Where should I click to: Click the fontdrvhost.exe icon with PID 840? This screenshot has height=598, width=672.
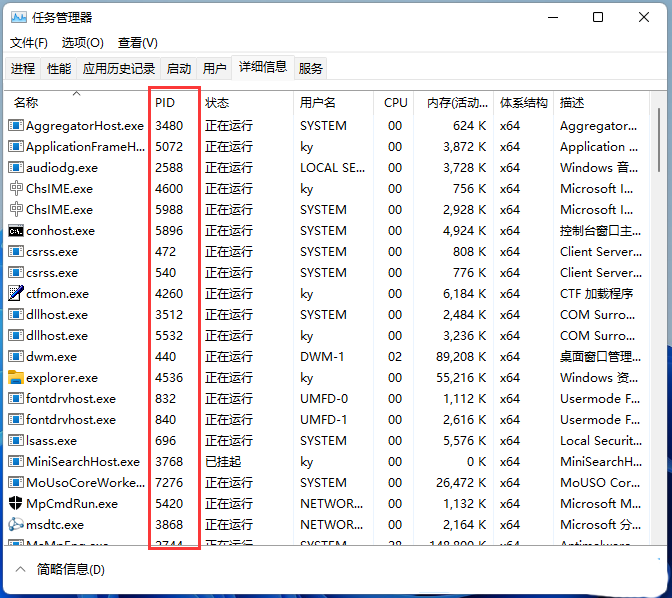pyautogui.click(x=16, y=420)
